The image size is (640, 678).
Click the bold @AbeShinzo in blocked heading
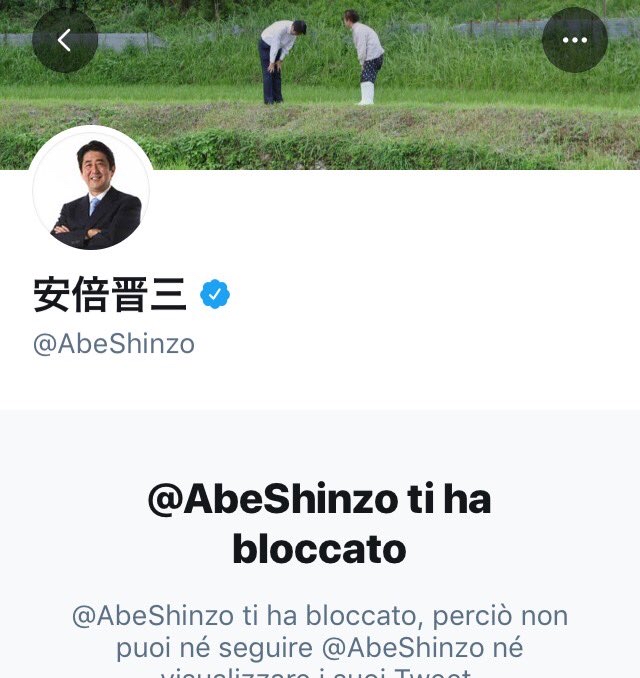(x=273, y=499)
